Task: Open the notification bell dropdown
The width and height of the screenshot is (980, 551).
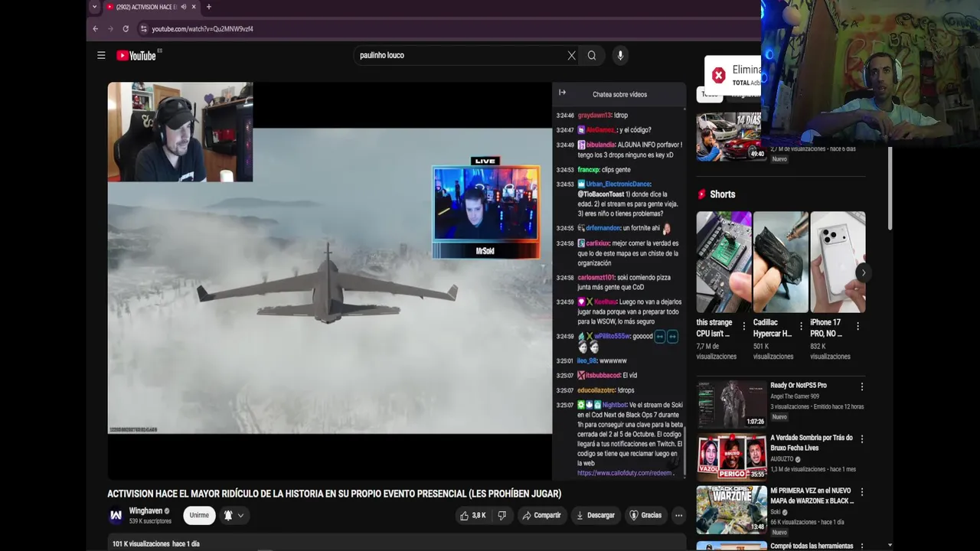Action: pos(234,515)
